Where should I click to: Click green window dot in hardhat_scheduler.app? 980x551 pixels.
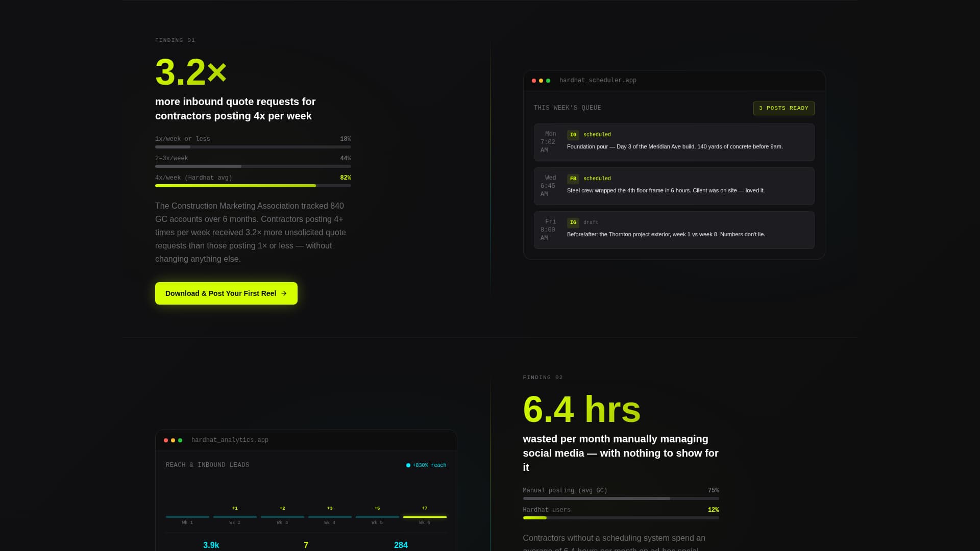(548, 81)
